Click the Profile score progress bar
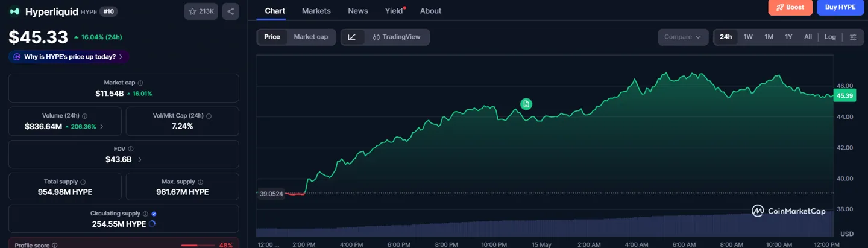868x248 pixels. tap(198, 246)
